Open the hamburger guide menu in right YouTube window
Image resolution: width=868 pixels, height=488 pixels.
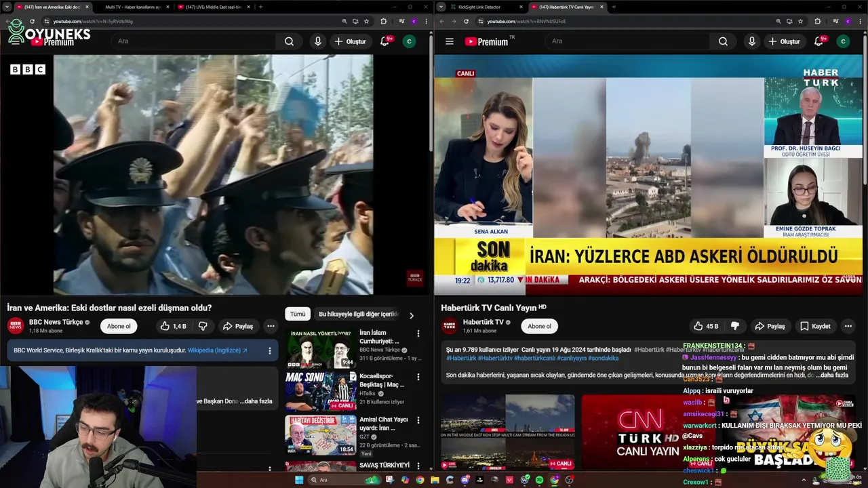(x=449, y=41)
